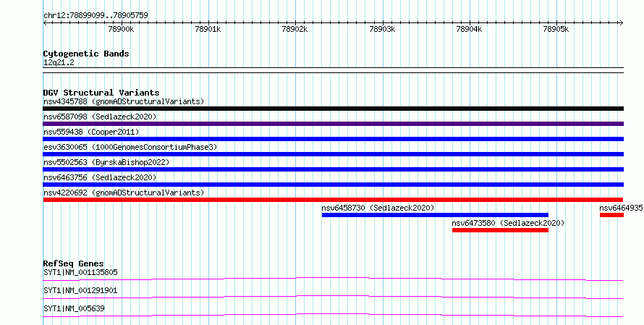Click the blue esv3630065 variant bar
The width and height of the screenshot is (644, 325).
click(333, 154)
